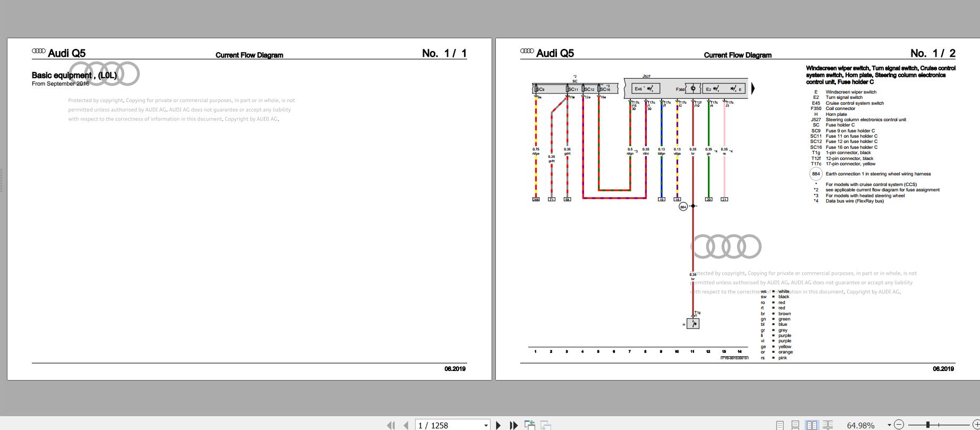
Task: Click legend entry 'Horn plate'
Action: click(x=836, y=114)
